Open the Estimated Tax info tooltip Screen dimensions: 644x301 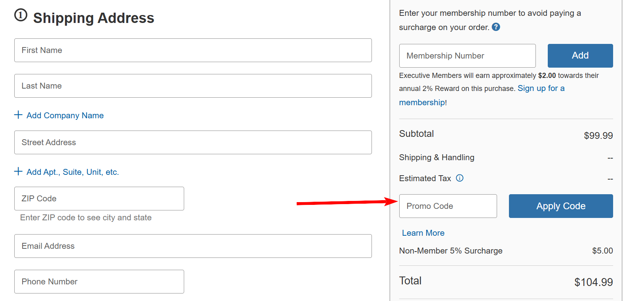pyautogui.click(x=459, y=178)
